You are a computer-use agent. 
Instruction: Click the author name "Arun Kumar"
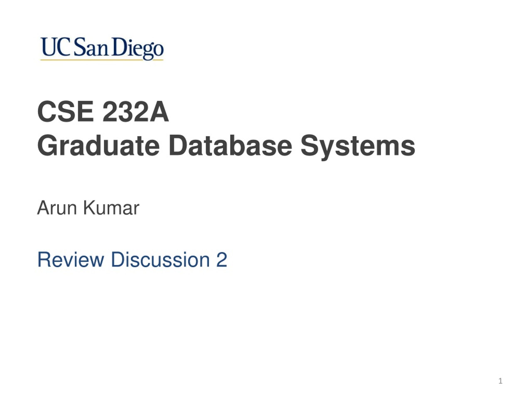click(x=88, y=208)
